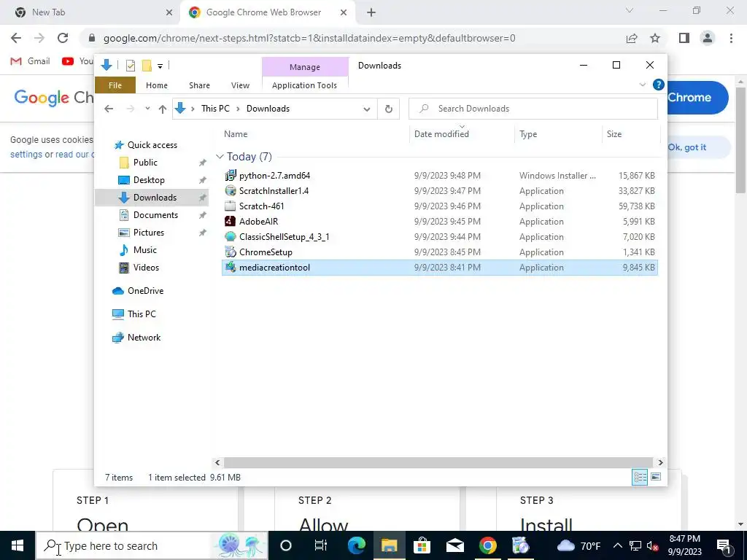The width and height of the screenshot is (747, 560).
Task: Open Recent locations dropdown arrow
Action: [x=147, y=109]
